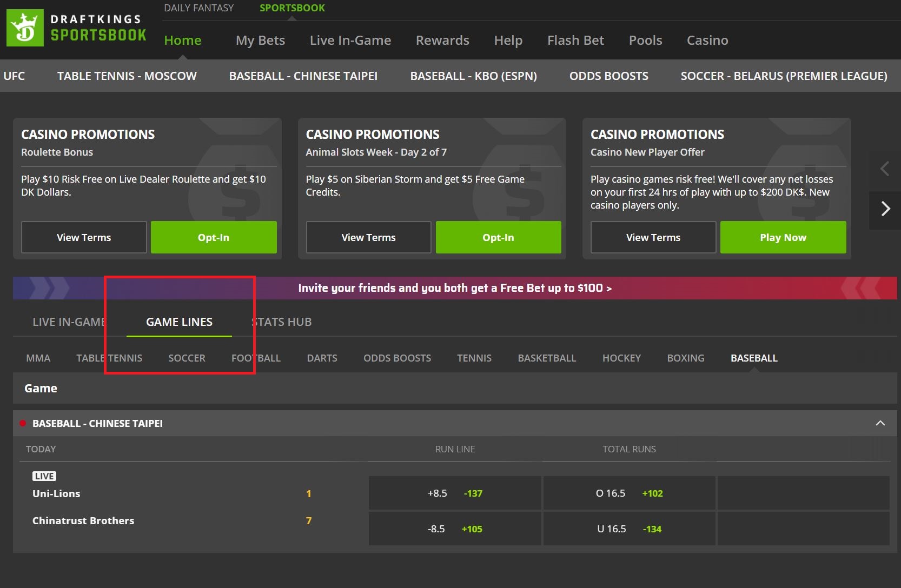The width and height of the screenshot is (901, 588).
Task: Open Flash Bet
Action: 575,41
